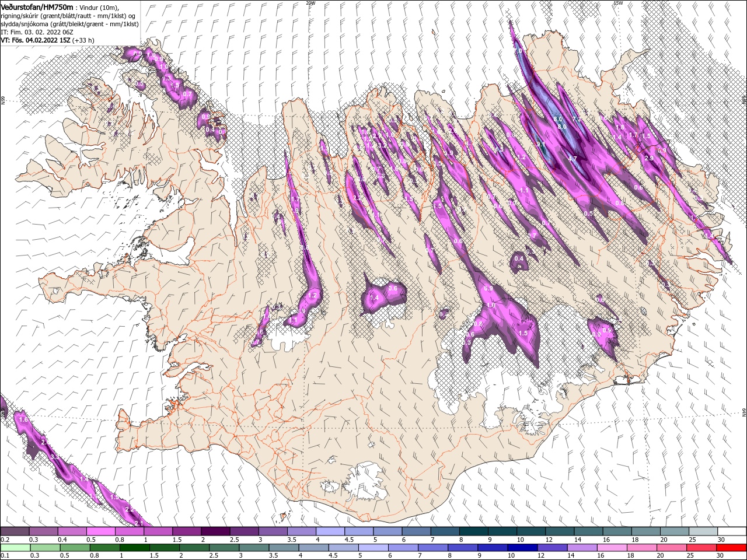The height and width of the screenshot is (560, 747).
Task: Click the '9.1' precipitation value on the map
Action: (x=541, y=144)
